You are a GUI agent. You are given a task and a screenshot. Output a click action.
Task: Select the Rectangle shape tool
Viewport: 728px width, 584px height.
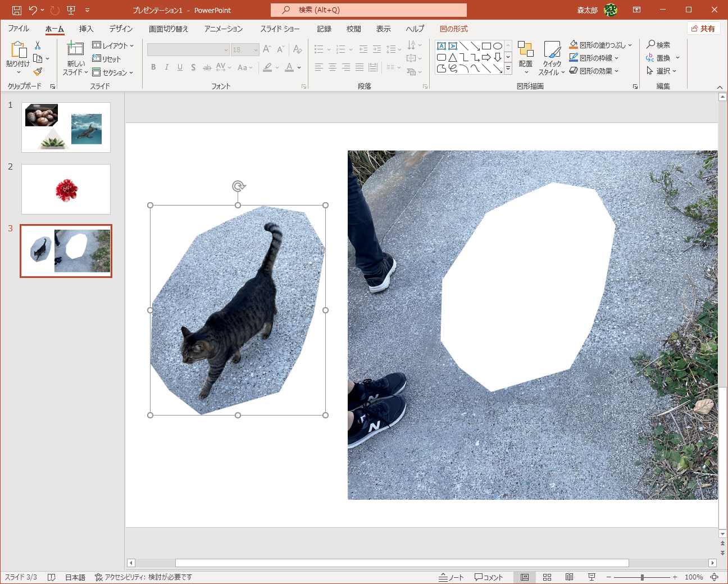[x=486, y=45]
